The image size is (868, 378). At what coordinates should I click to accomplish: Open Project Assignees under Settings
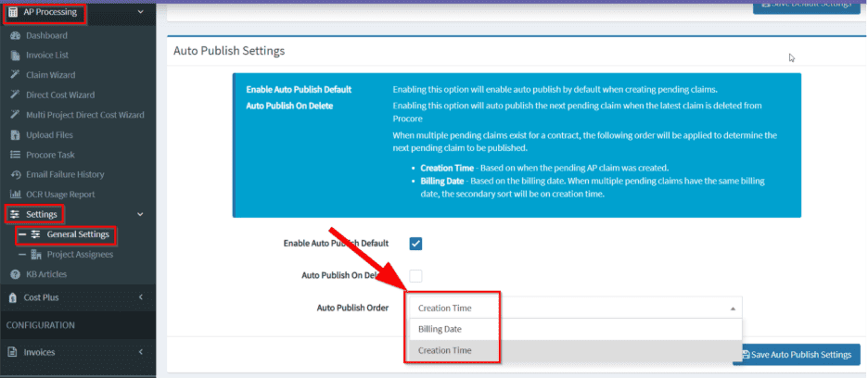80,255
